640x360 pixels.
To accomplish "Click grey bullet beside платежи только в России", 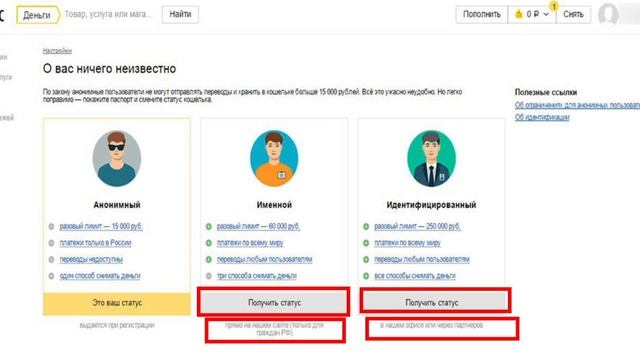I will (51, 243).
